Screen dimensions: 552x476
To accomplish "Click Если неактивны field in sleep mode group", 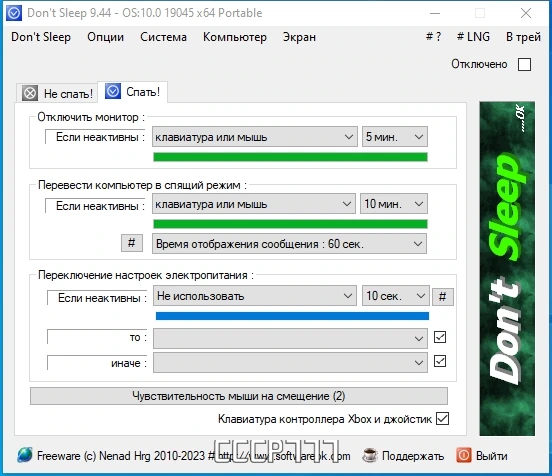I will (x=95, y=206).
